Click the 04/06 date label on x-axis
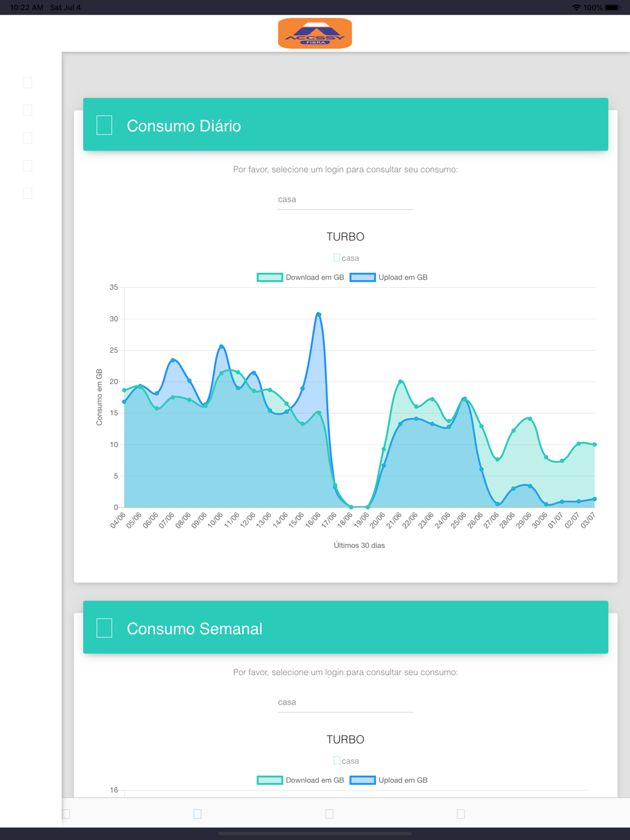This screenshot has width=630, height=840. pyautogui.click(x=118, y=520)
